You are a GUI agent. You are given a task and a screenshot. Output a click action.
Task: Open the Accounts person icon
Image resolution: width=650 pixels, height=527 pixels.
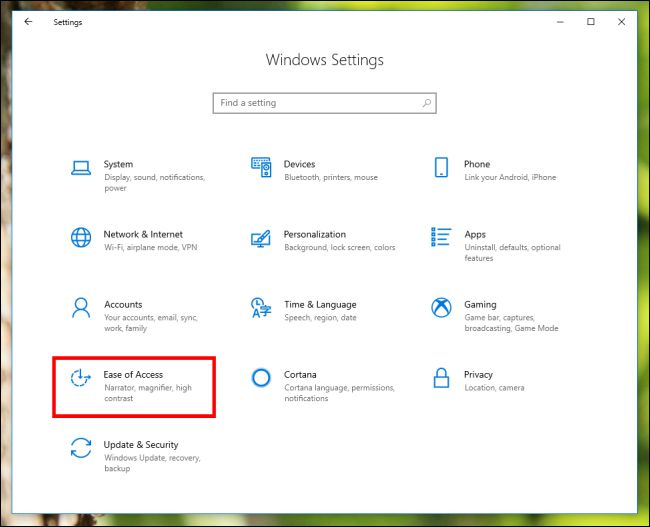(x=81, y=308)
